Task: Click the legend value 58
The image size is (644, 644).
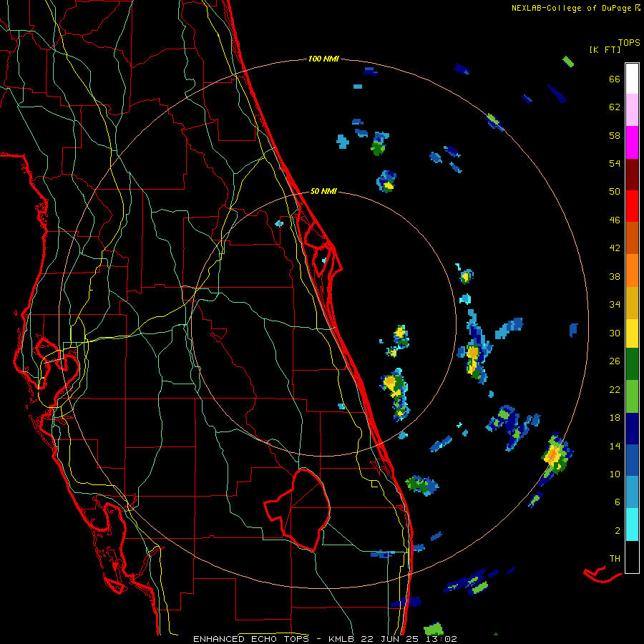Action: point(615,135)
